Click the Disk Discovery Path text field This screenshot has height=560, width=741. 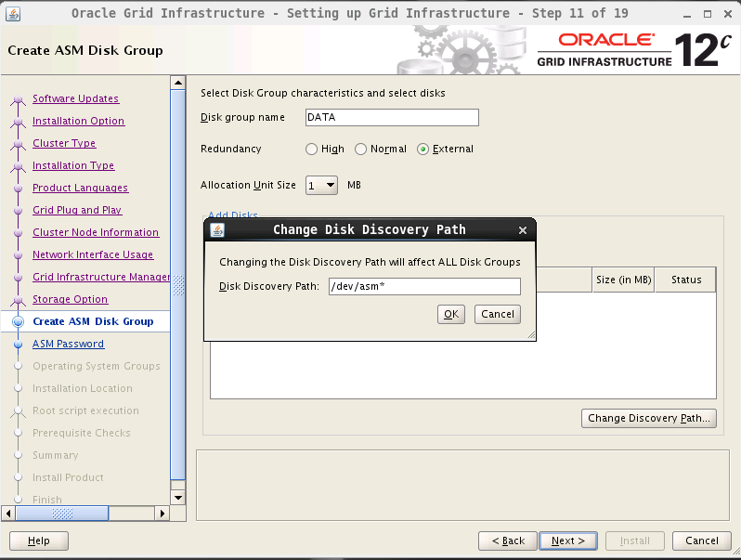tap(423, 287)
